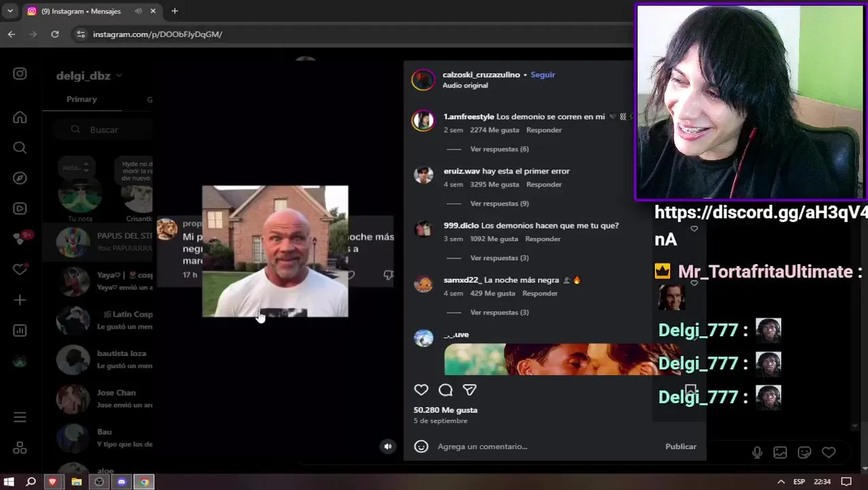Image resolution: width=868 pixels, height=490 pixels.
Task: Expand delgi_dbz account switcher
Action: 89,76
